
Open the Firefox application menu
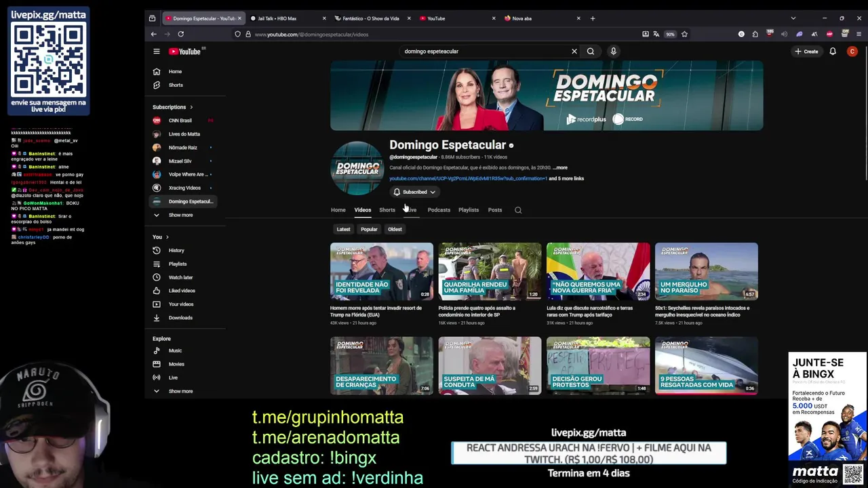[x=858, y=34]
